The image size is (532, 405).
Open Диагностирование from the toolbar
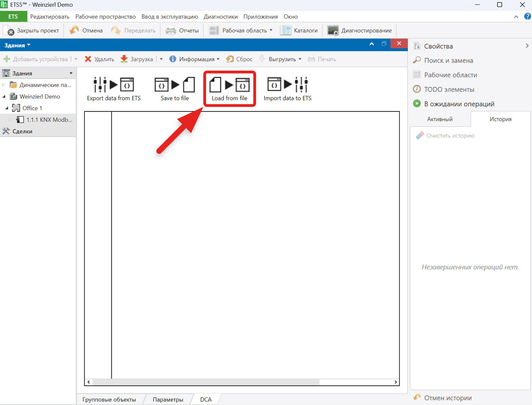[360, 30]
